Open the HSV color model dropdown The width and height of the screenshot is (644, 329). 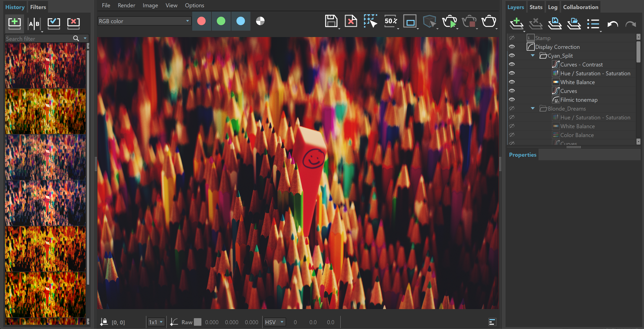[x=275, y=322]
